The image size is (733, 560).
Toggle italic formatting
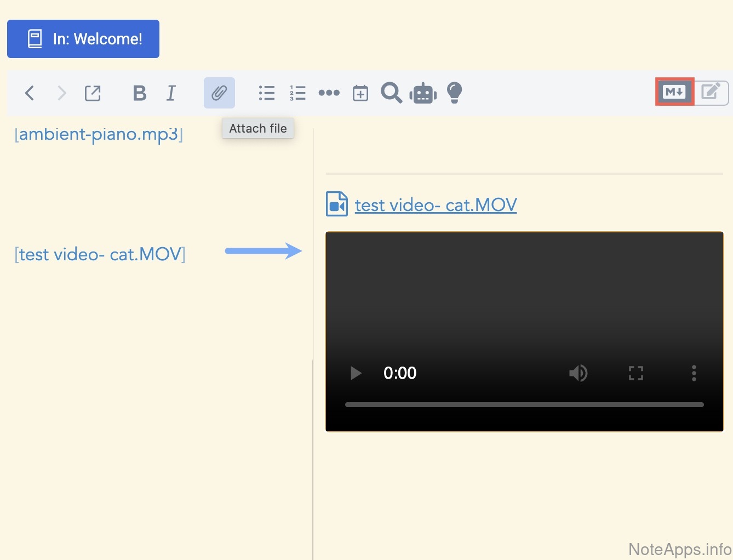point(171,93)
